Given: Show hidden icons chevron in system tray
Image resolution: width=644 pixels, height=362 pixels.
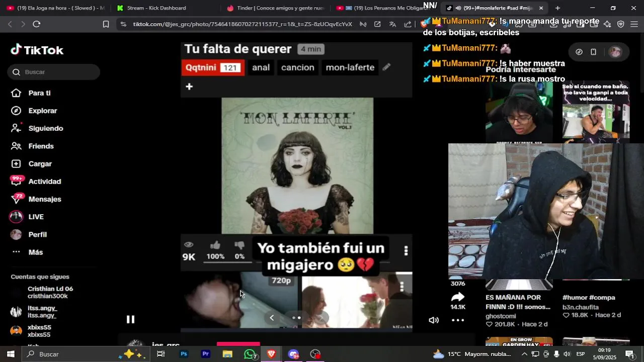Looking at the screenshot, I should [x=524, y=354].
